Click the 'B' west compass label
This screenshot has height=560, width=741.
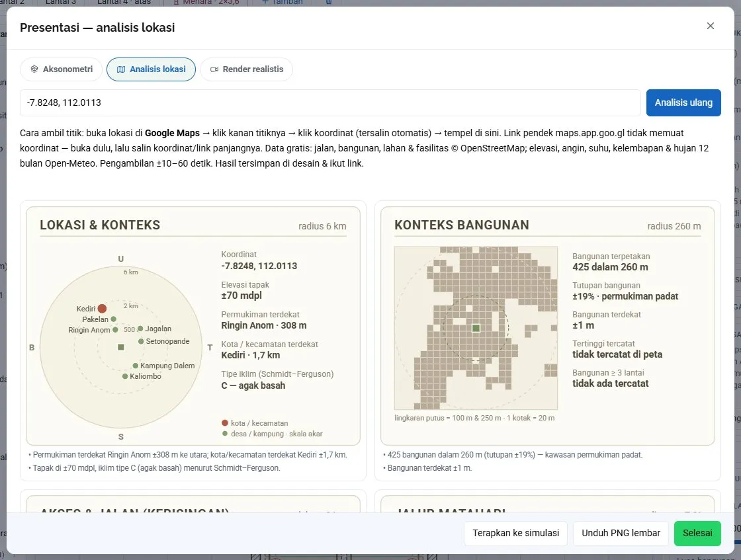click(x=32, y=348)
